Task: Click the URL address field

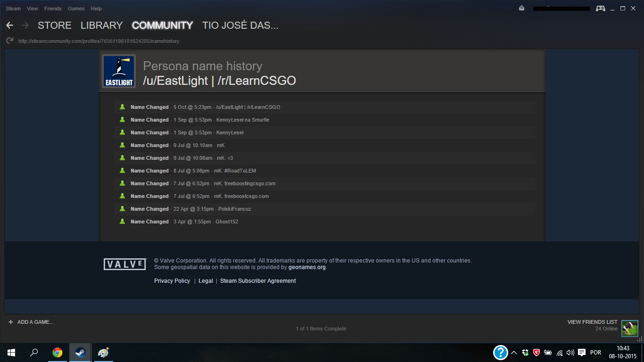Action: pos(99,41)
